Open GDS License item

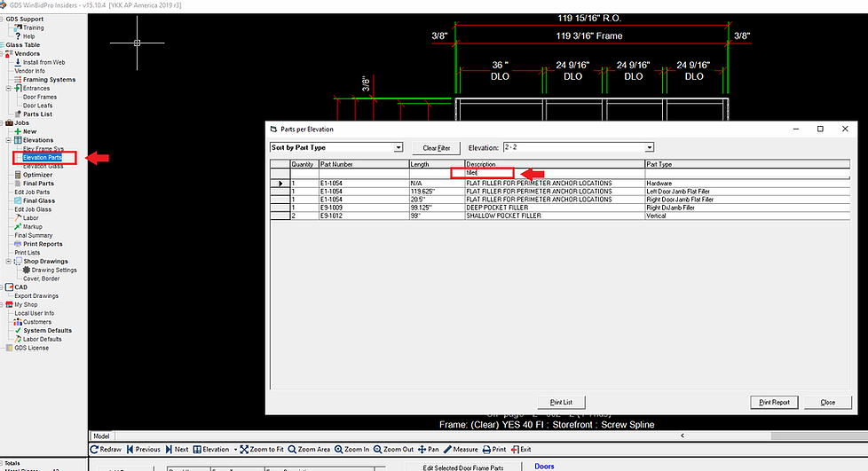click(x=32, y=348)
